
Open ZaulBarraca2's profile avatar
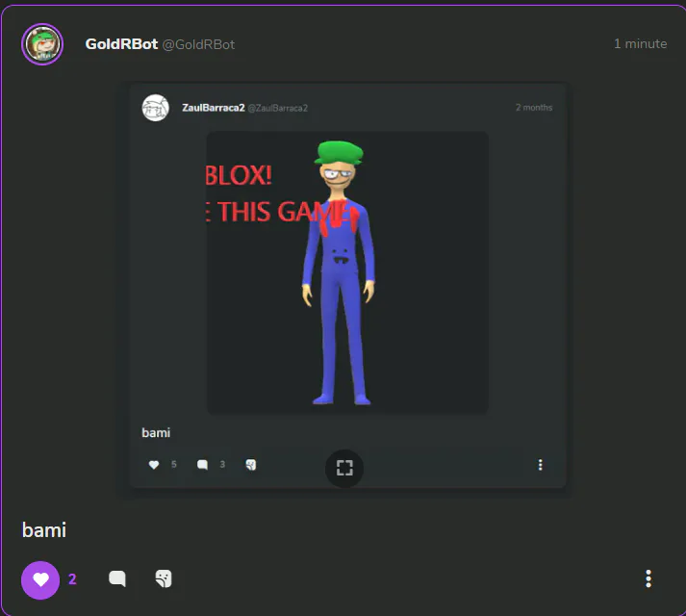coord(156,108)
